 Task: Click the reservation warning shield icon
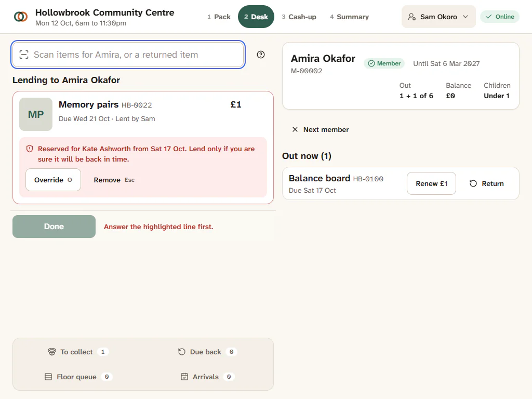pos(30,149)
